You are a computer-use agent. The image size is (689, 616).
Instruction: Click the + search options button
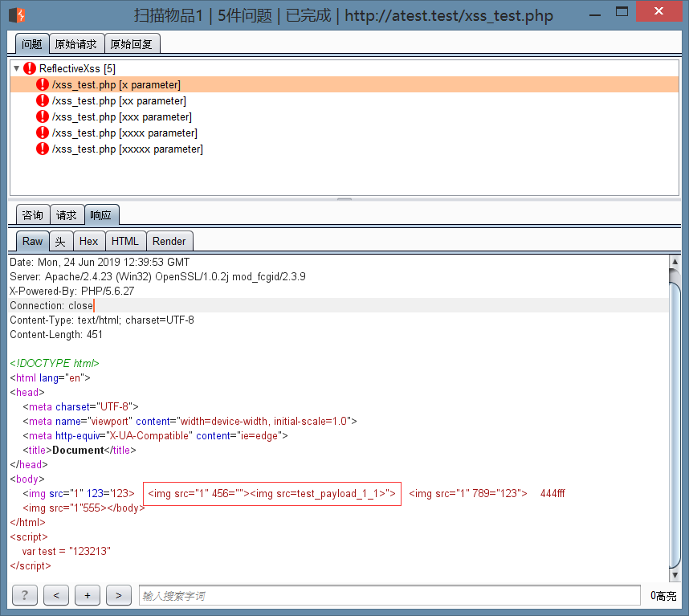[88, 595]
